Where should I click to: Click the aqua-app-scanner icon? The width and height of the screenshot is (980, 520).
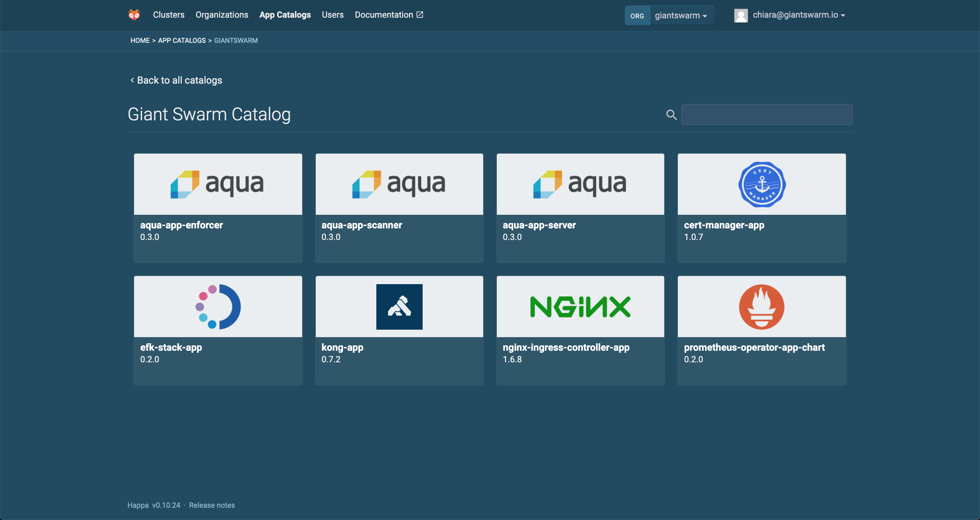coord(399,184)
